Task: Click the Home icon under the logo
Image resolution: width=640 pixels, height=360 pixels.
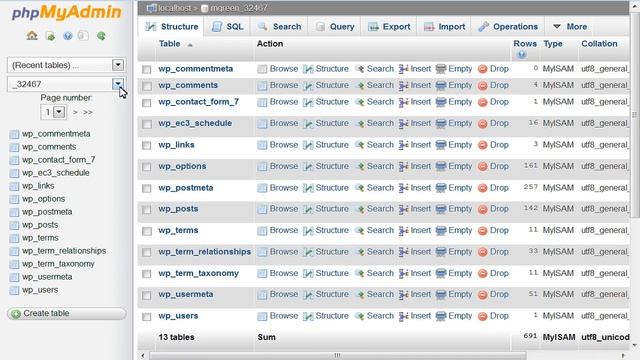Action: (32, 36)
